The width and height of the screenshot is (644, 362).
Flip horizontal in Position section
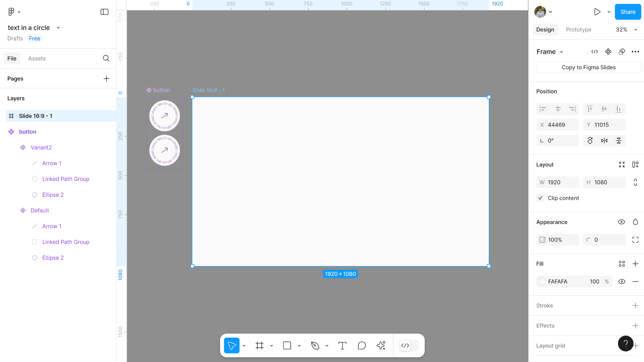coord(604,140)
